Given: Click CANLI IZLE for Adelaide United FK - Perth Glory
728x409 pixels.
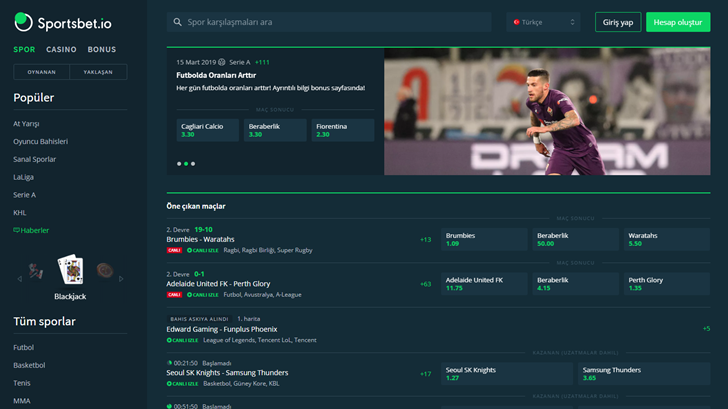Looking at the screenshot, I should (x=202, y=295).
